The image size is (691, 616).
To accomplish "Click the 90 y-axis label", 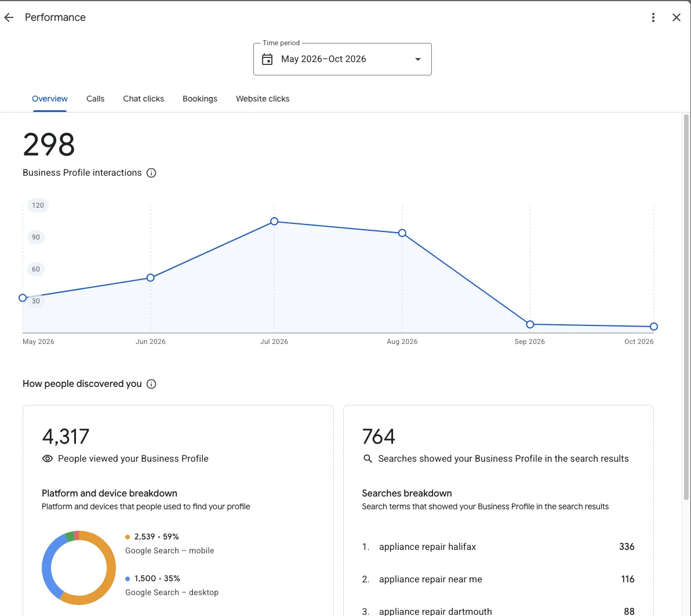I will tap(36, 237).
